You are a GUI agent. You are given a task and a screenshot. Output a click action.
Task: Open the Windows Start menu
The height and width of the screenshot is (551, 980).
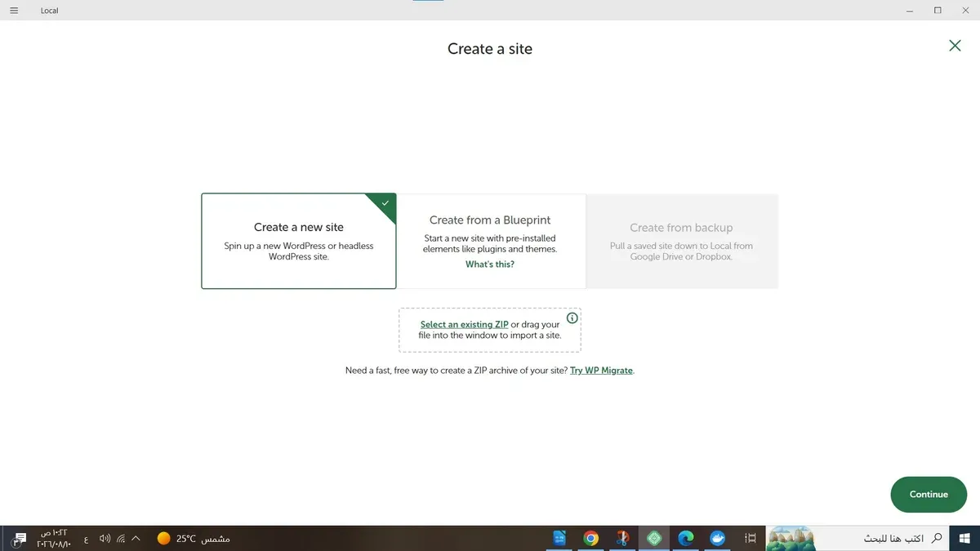click(965, 538)
